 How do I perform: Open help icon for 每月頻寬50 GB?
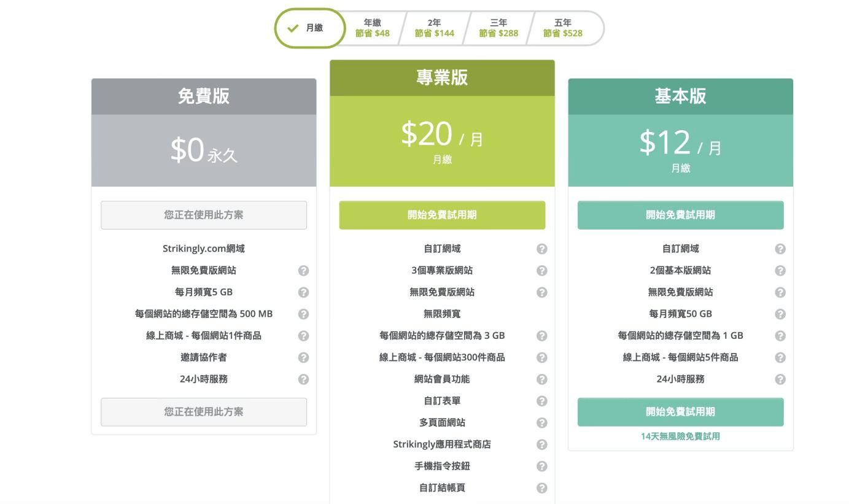[x=780, y=314]
